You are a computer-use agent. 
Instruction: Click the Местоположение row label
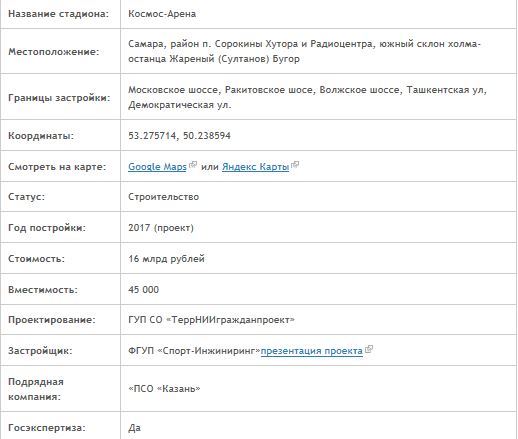coord(54,52)
